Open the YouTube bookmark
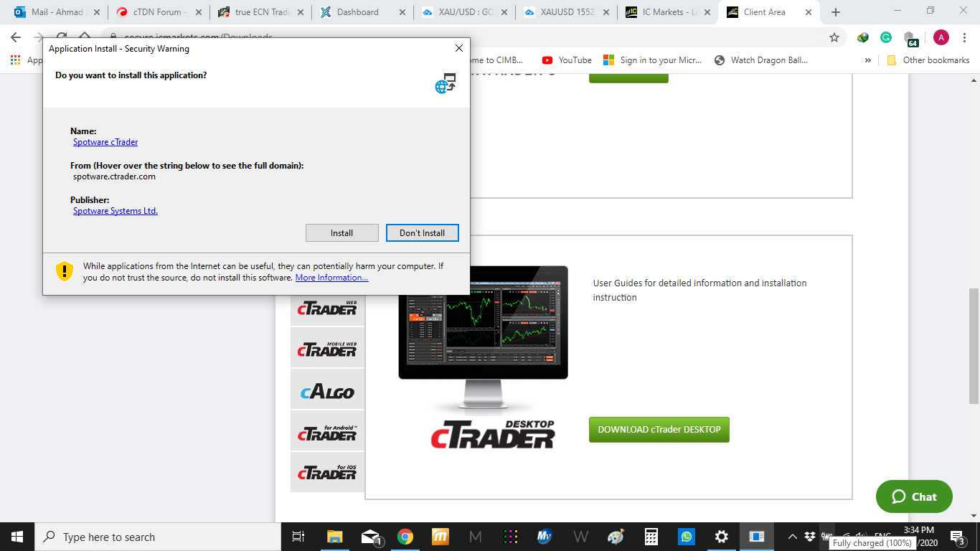The height and width of the screenshot is (551, 980). pos(567,60)
